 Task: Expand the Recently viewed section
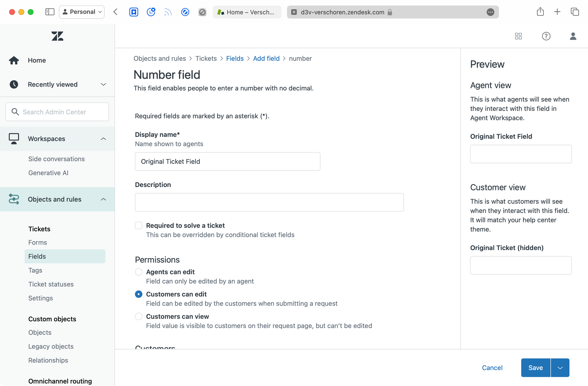(103, 84)
